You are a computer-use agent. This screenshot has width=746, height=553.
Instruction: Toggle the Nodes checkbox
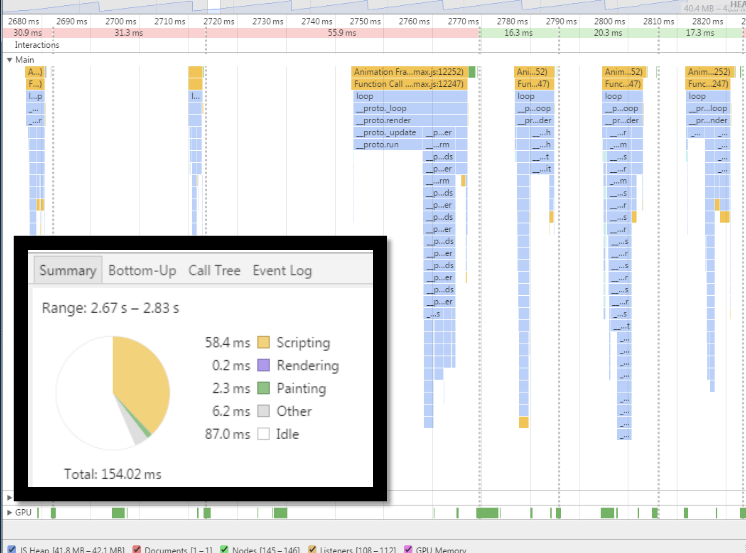(224, 550)
